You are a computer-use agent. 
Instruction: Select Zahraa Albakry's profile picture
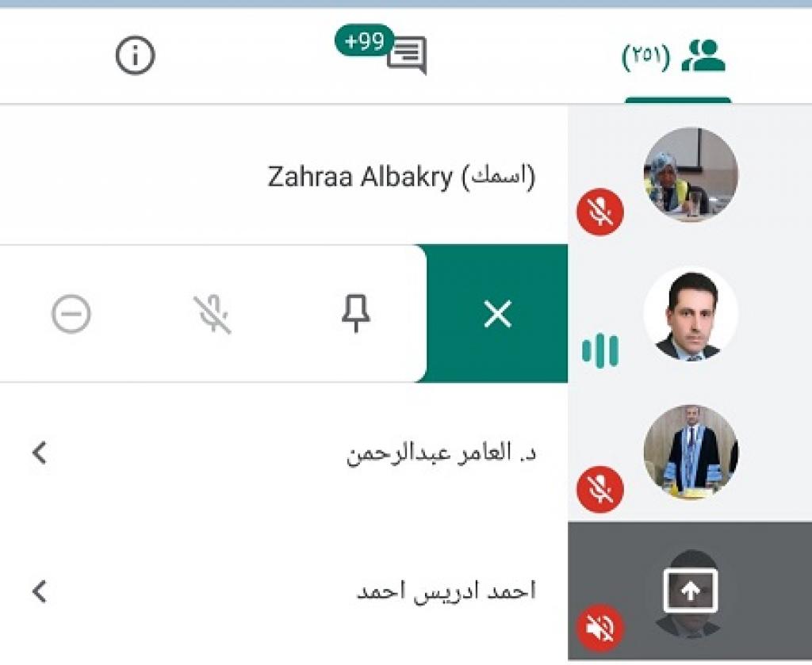coord(691,174)
